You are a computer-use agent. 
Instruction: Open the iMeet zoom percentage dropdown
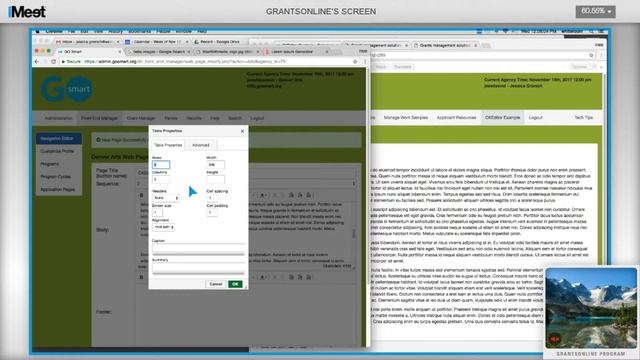(596, 11)
